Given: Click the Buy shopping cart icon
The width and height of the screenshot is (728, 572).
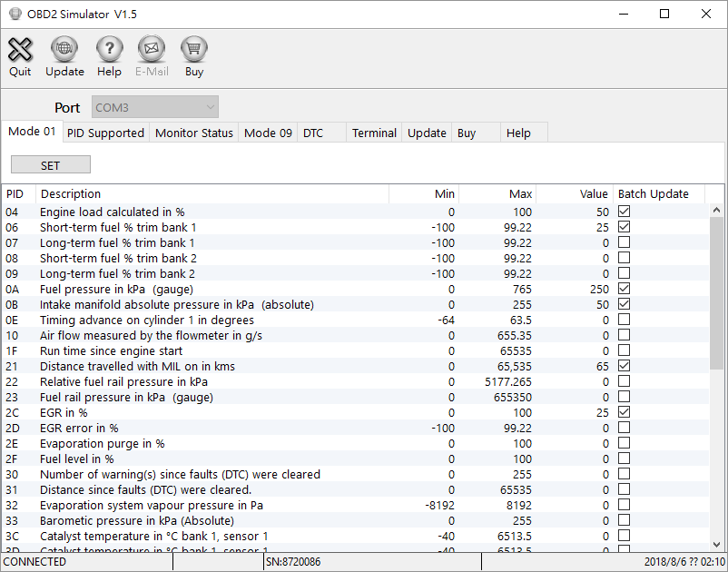Looking at the screenshot, I should 194,49.
